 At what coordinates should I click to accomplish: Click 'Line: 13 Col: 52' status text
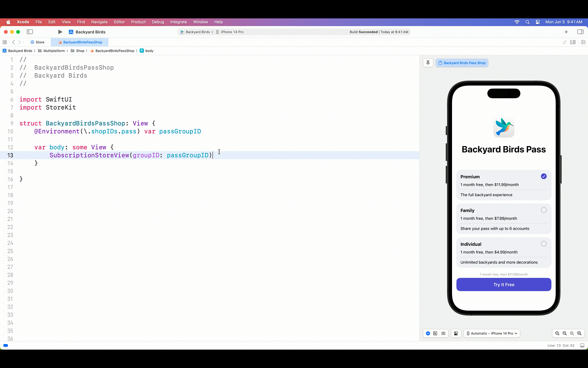[561, 346]
